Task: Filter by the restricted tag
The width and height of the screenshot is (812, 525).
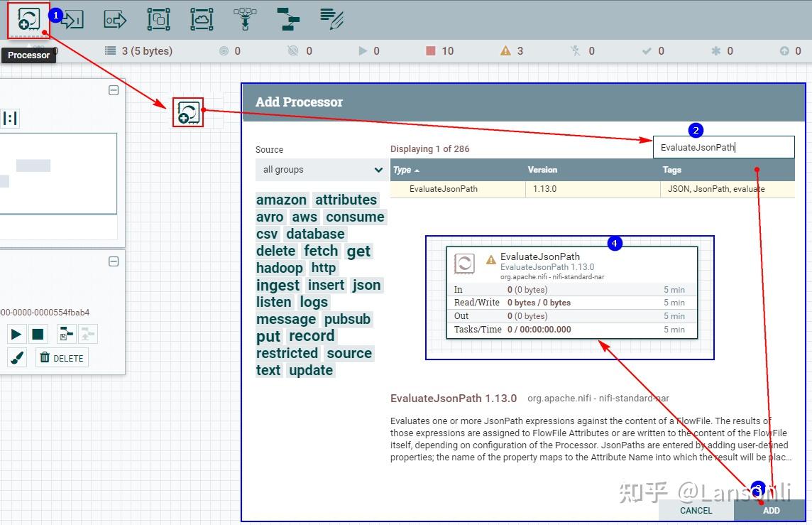Action: [287, 354]
